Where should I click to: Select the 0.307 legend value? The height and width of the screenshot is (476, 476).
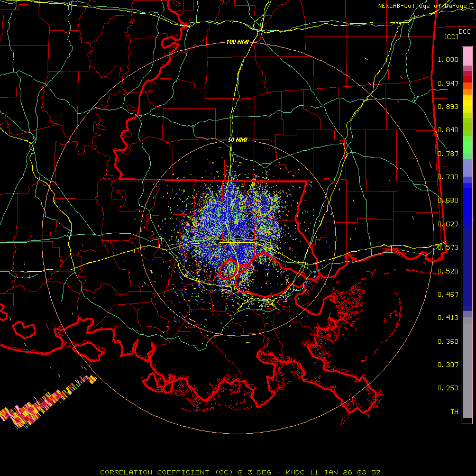point(448,365)
